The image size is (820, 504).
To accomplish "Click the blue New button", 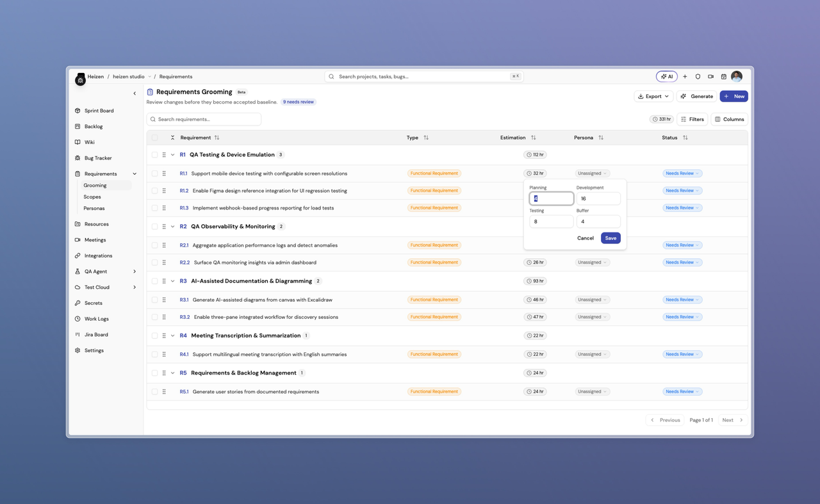I will 734,96.
